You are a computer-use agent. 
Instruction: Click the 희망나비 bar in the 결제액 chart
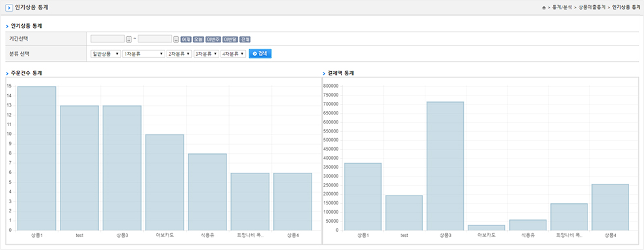[x=569, y=218]
